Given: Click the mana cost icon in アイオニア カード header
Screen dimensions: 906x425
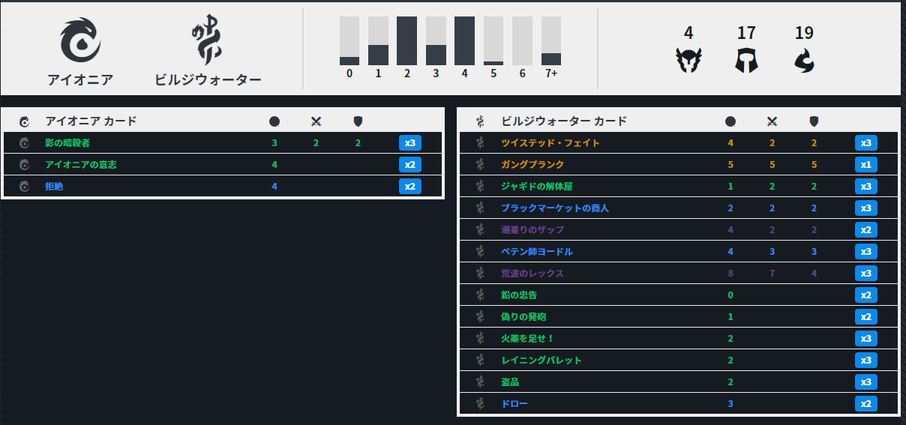Looking at the screenshot, I should (274, 121).
